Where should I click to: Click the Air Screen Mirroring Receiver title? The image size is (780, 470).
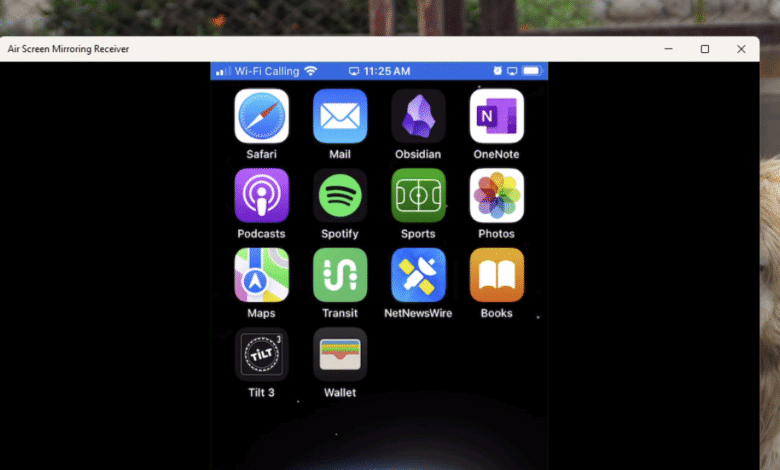[x=68, y=49]
